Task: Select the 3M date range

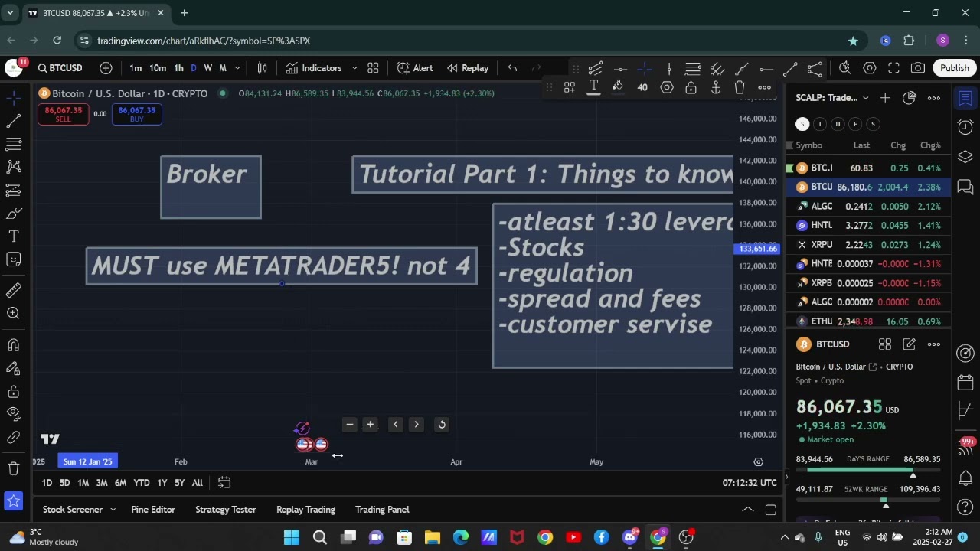Action: coord(101,483)
